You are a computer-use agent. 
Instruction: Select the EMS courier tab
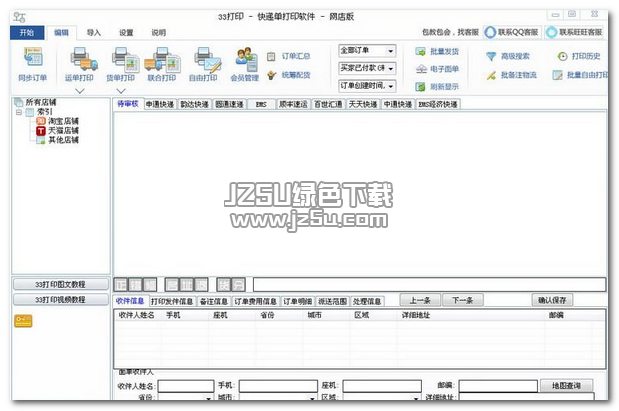(x=261, y=105)
